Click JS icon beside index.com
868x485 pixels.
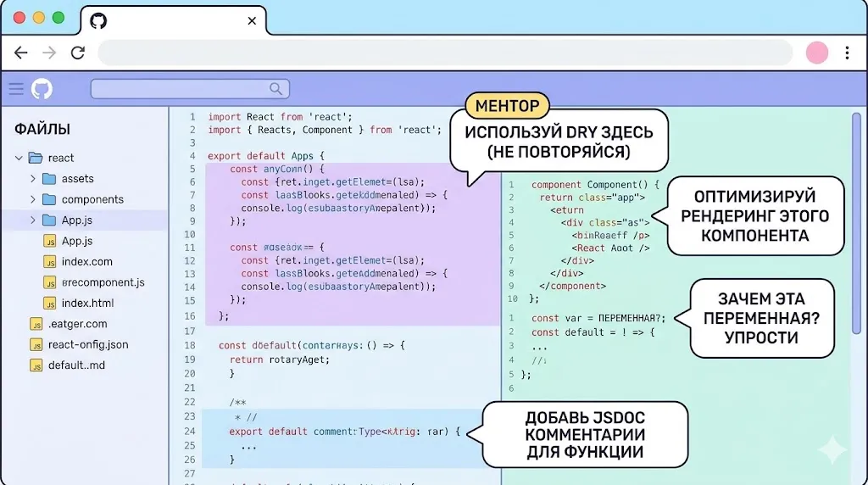50,262
